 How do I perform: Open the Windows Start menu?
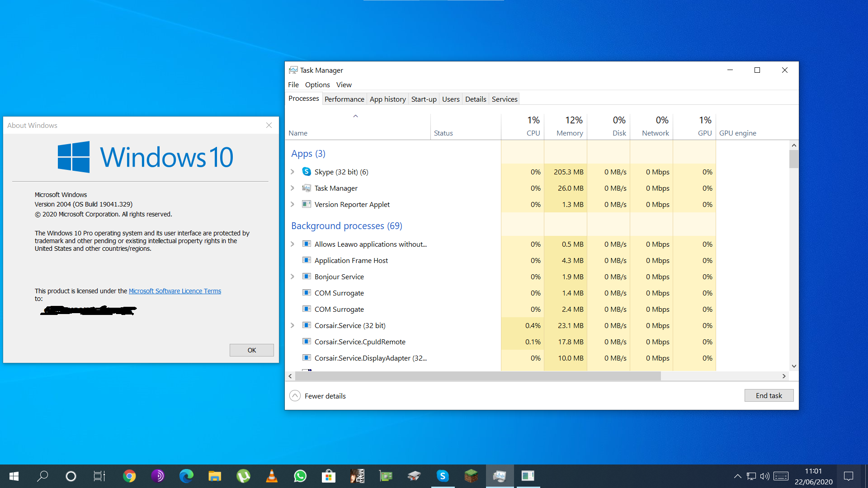coord(14,476)
